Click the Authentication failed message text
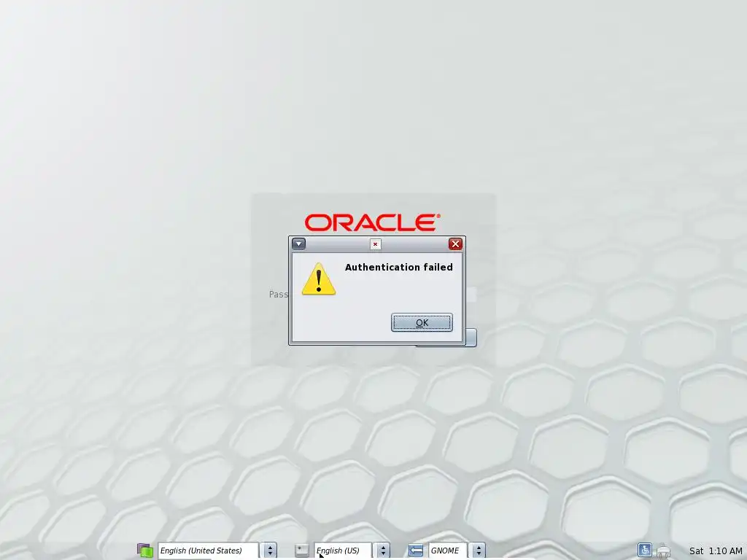Viewport: 747px width, 560px height. tap(399, 267)
